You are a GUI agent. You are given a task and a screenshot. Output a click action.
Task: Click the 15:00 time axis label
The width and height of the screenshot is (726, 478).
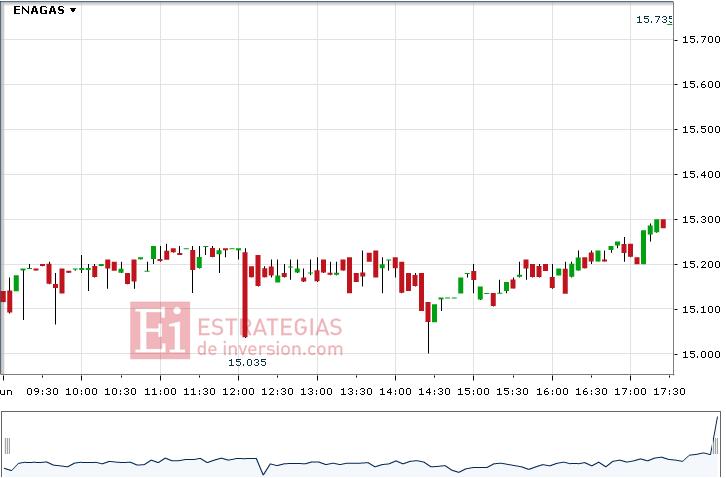(473, 391)
